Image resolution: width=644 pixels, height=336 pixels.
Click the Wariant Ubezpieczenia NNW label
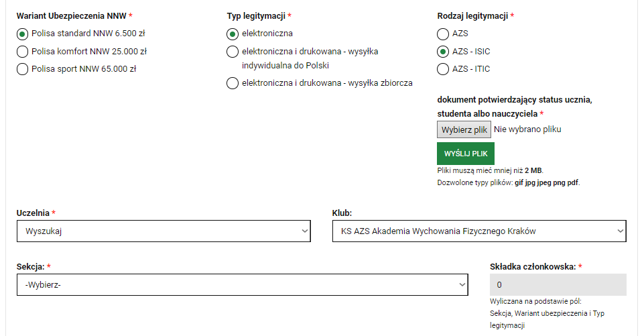tap(72, 16)
